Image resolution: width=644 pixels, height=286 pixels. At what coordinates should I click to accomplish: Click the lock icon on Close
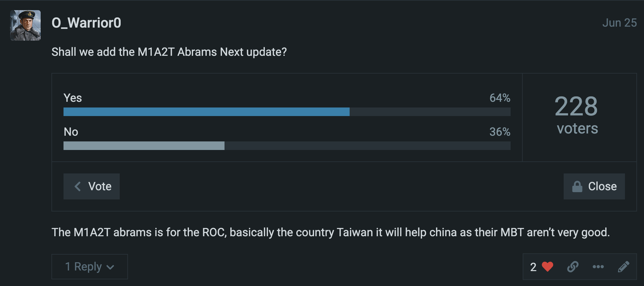(x=577, y=186)
